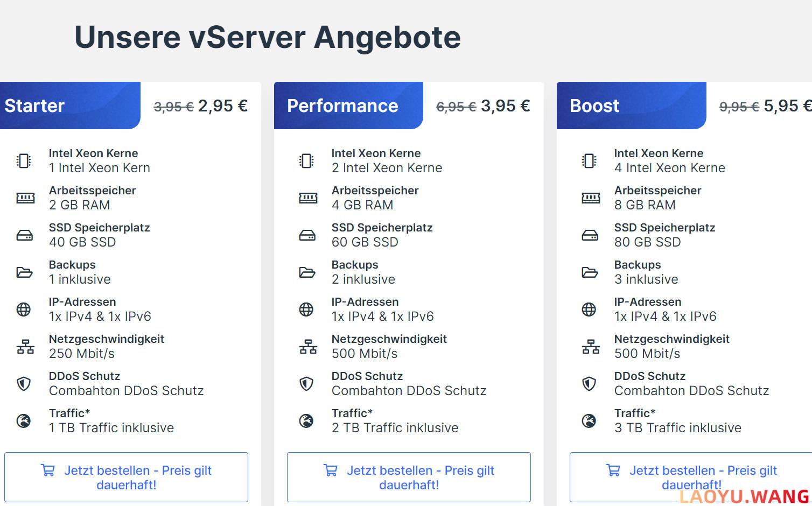Click CPU chip icon in Starter plan
The image size is (812, 506).
24,160
